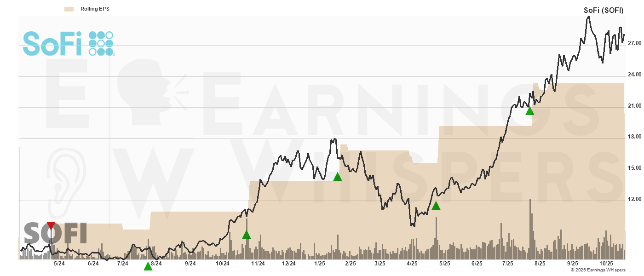Select the green earnings triangle near 5/25
The width and height of the screenshot is (644, 276).
coord(436,205)
